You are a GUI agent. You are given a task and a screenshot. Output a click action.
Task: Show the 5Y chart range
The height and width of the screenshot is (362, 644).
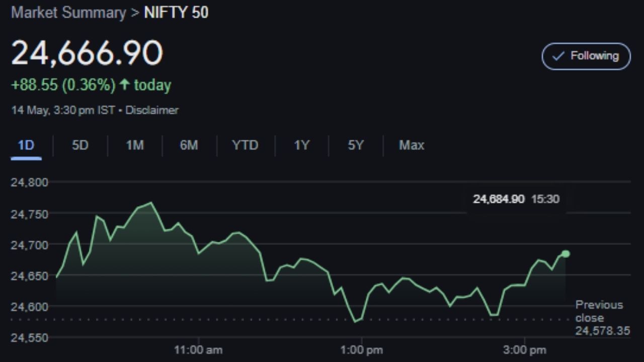point(355,145)
